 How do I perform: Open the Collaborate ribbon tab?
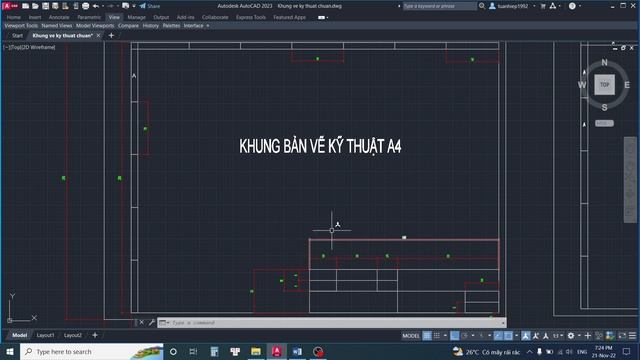coord(215,17)
